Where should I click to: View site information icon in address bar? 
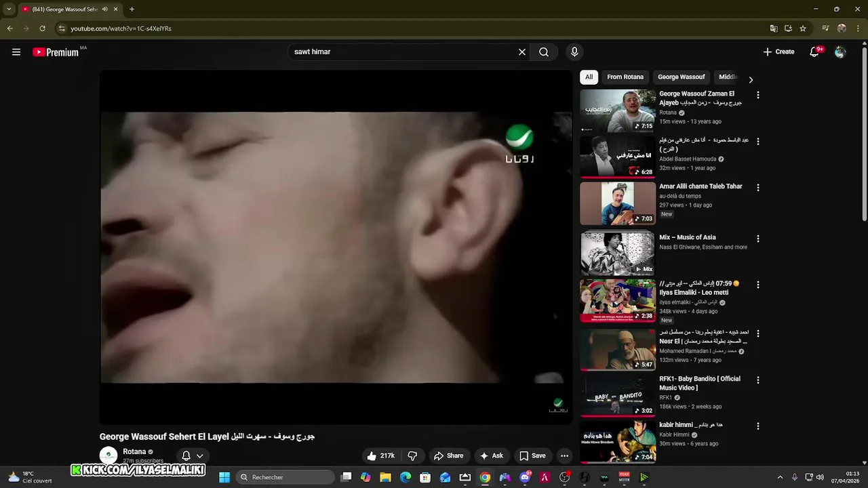point(62,28)
